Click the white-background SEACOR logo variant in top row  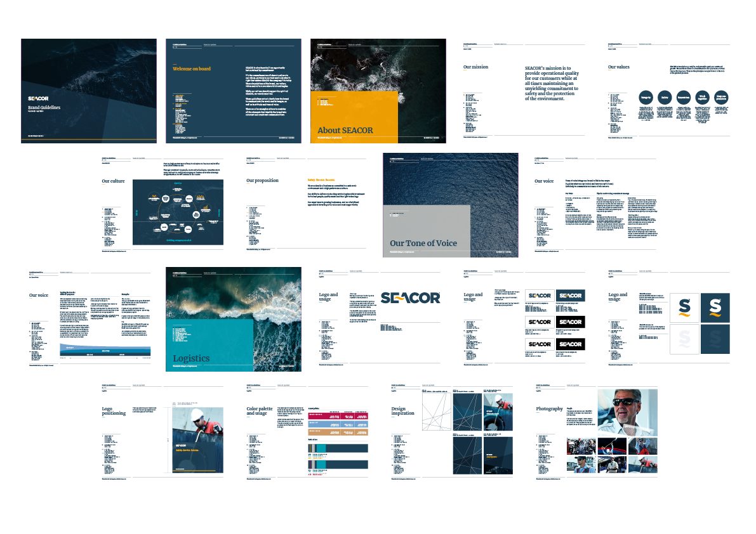[540, 296]
